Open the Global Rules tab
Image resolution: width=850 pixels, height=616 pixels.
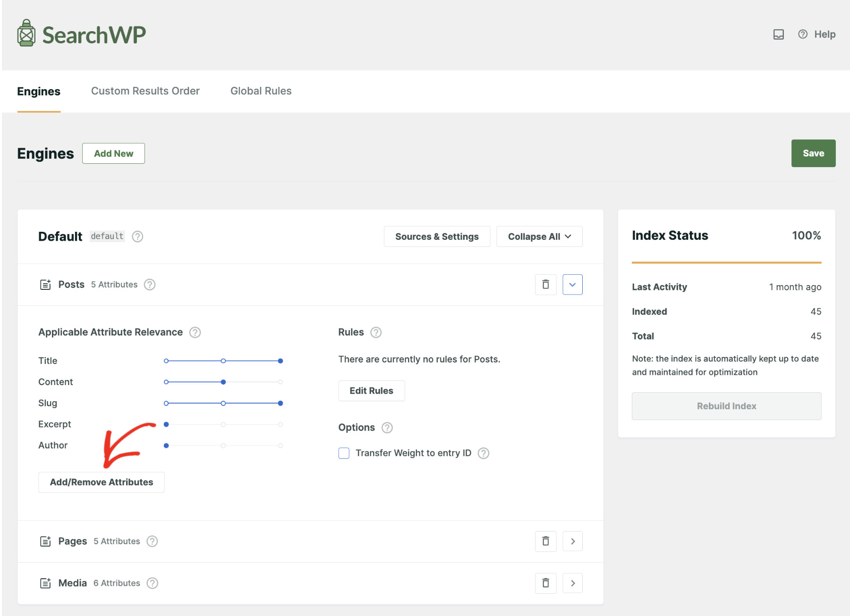[x=261, y=91]
